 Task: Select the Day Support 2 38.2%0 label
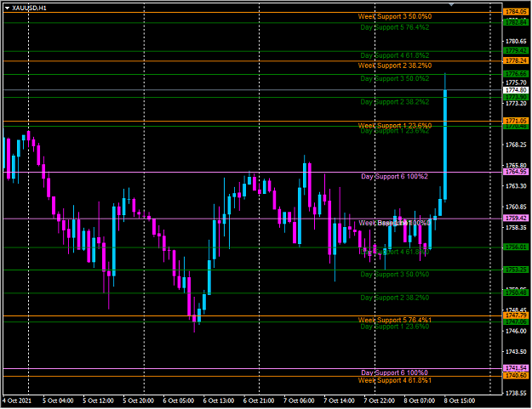tap(395, 298)
